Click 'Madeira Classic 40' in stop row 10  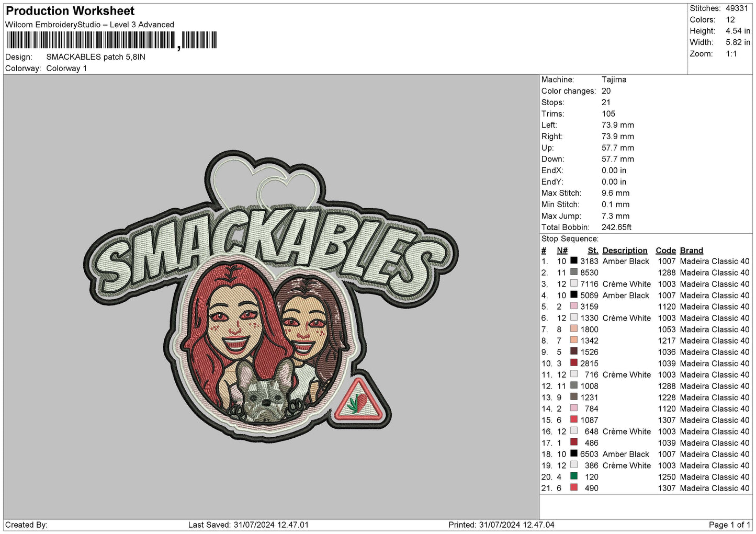(x=715, y=363)
